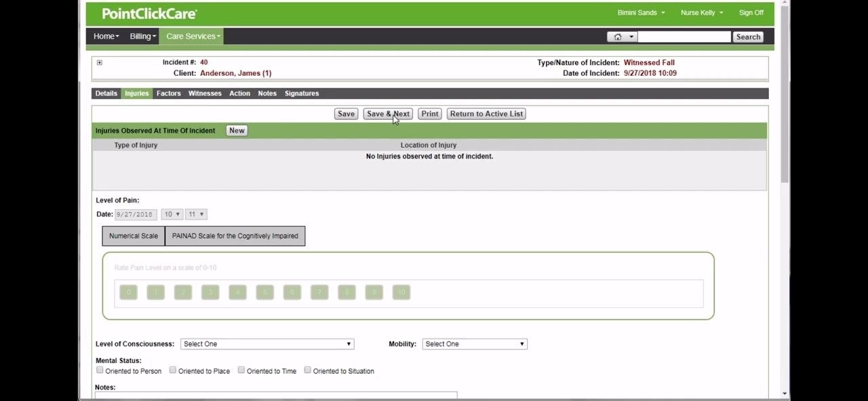The image size is (868, 401).
Task: Rate pain level as 7
Action: point(319,292)
